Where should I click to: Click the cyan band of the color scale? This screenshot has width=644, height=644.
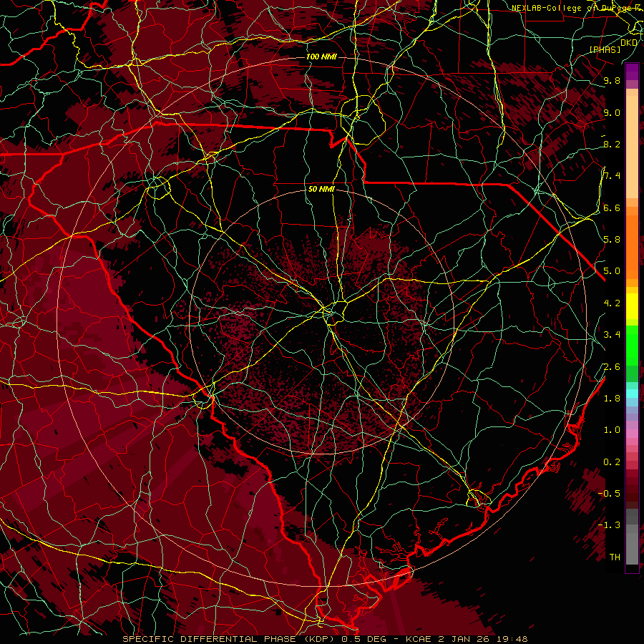[x=632, y=394]
